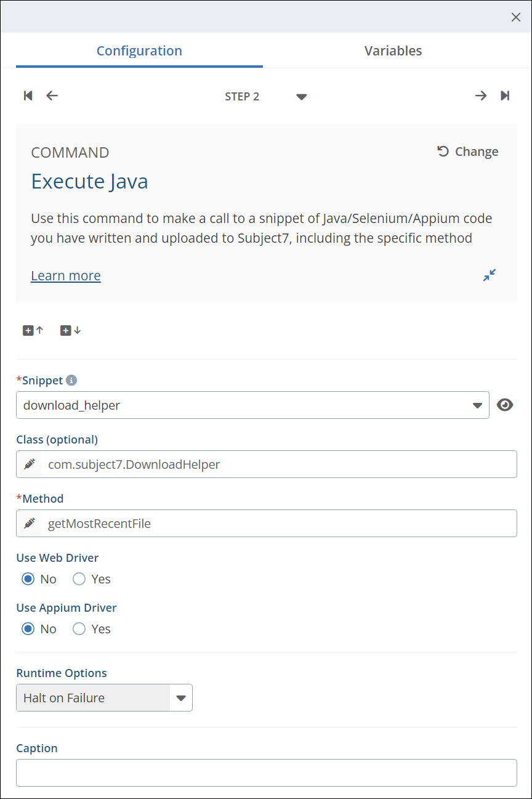Jump to the first step icon
This screenshot has width=532, height=799.
(x=28, y=95)
